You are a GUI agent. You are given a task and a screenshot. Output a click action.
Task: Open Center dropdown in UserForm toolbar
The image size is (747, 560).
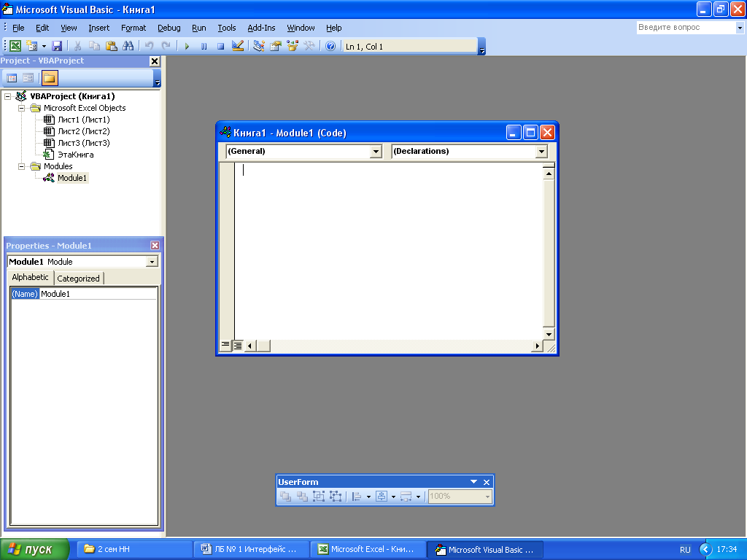393,497
